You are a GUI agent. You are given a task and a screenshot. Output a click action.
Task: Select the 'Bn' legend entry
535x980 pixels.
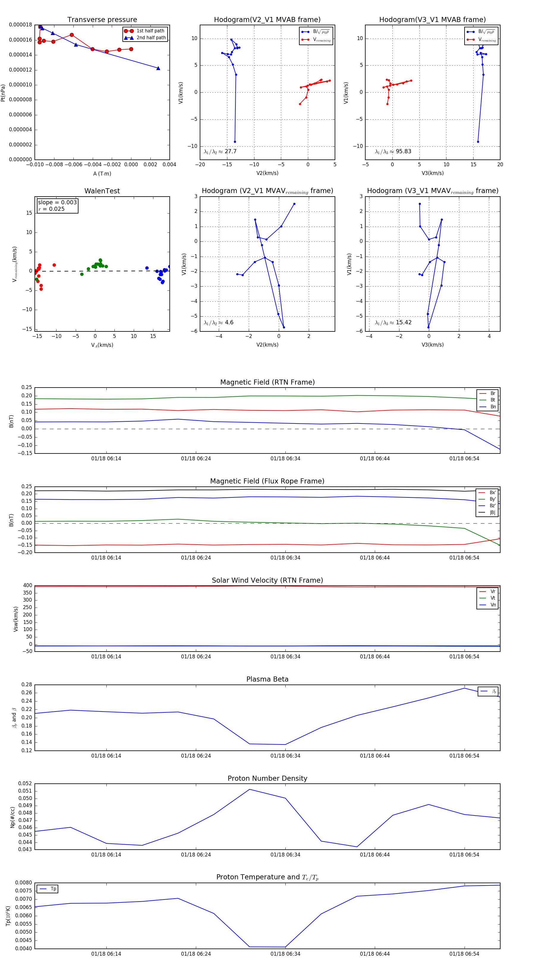pos(488,407)
